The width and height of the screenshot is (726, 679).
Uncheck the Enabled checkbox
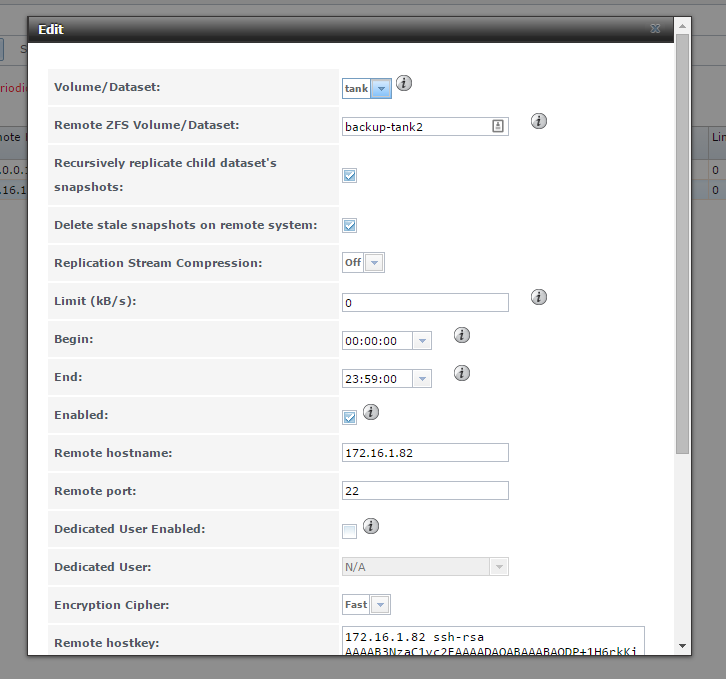[x=350, y=417]
